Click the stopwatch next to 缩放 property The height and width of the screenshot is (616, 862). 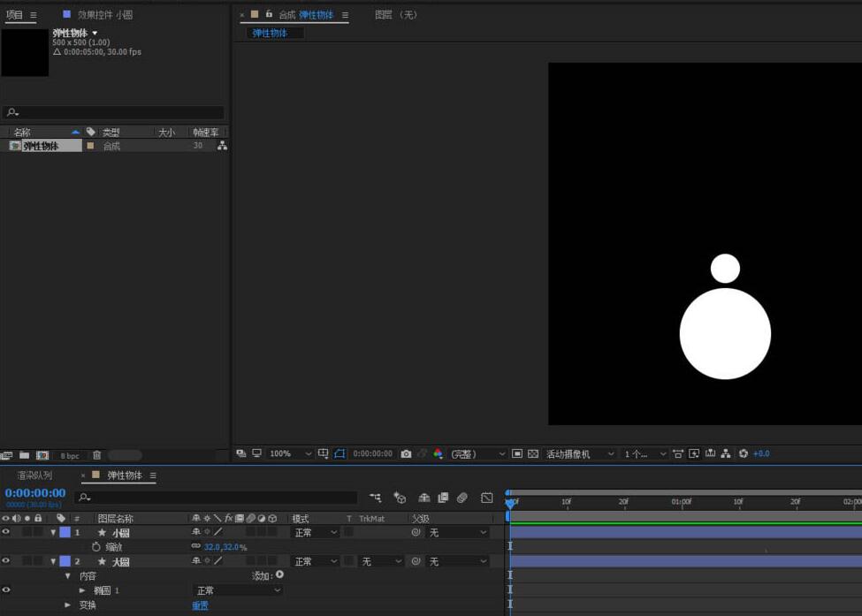(96, 547)
